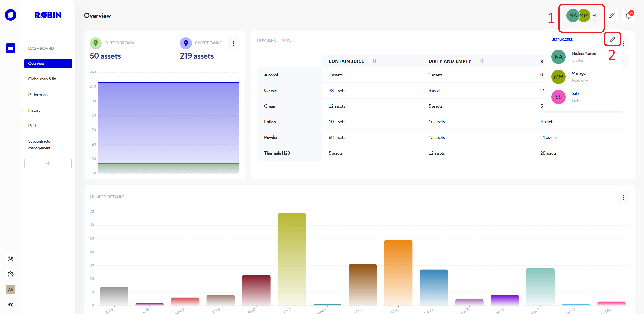Image resolution: width=644 pixels, height=314 pixels.
Task: Click the Thermale H20 row label
Action: click(x=277, y=153)
